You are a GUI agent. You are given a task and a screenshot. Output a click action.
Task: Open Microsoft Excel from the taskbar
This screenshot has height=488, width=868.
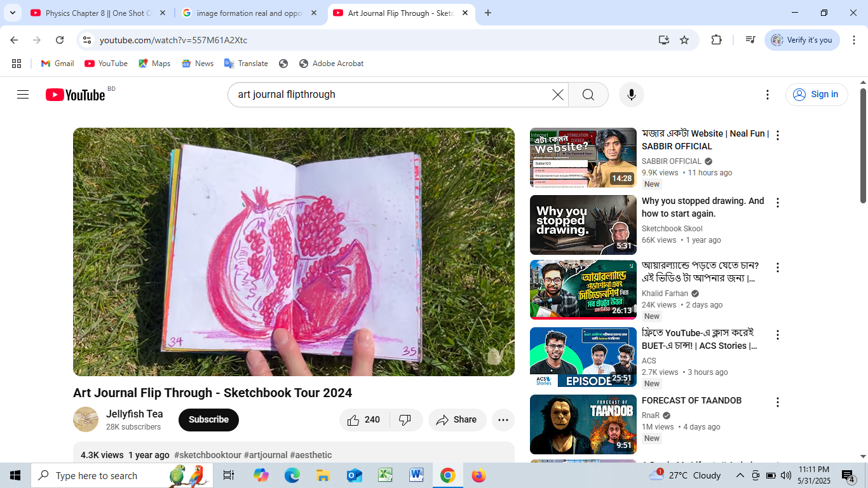(x=385, y=475)
